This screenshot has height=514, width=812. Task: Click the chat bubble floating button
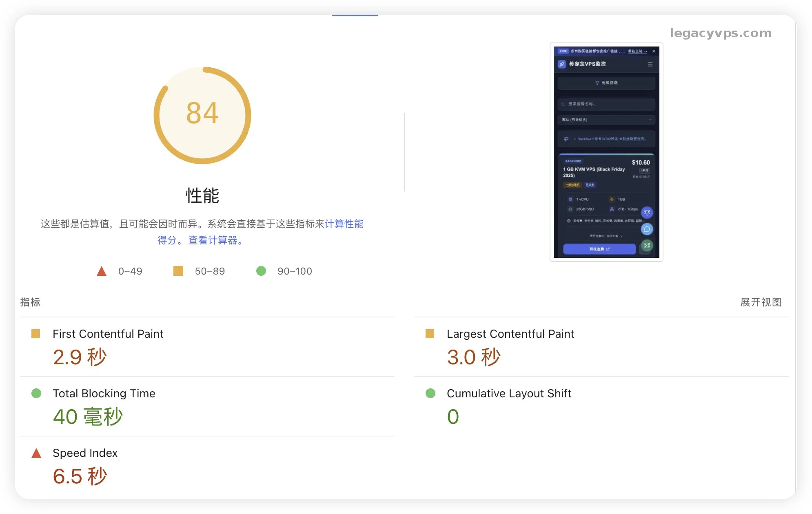tap(647, 229)
